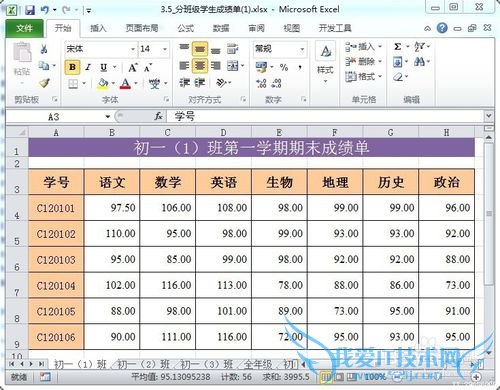
Task: Select sheet tab 初一（3）班
Action: click(206, 364)
